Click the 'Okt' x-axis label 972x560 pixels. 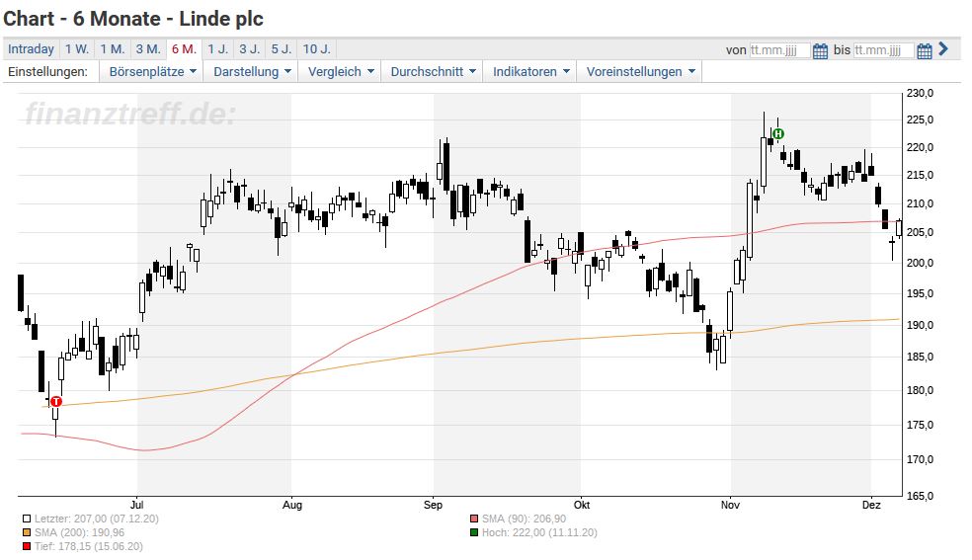[582, 505]
